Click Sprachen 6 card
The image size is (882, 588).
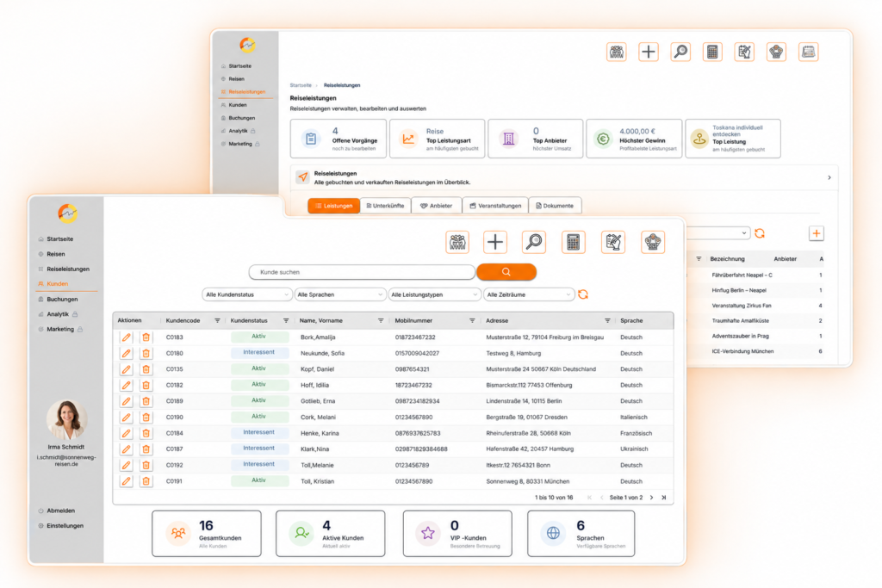tap(581, 534)
